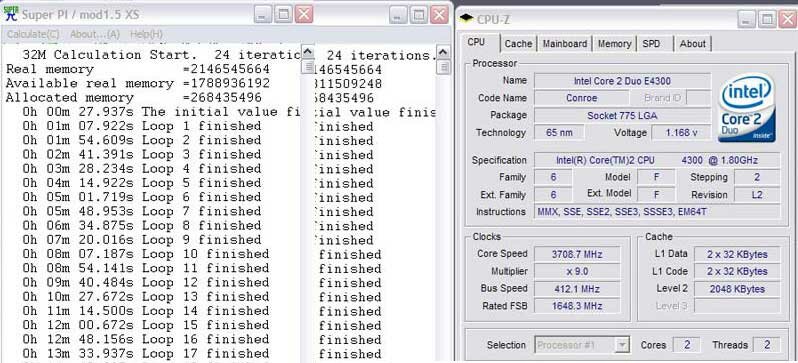Minimize the CPU-Z window
Screen dimensions: 798x363
[746, 19]
